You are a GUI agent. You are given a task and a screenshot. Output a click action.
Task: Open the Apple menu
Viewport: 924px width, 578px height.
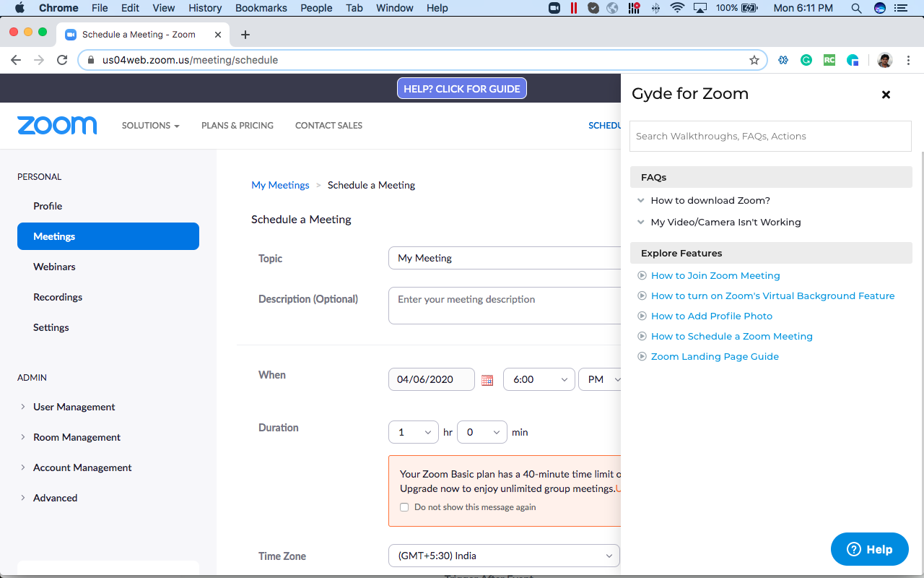click(x=19, y=8)
